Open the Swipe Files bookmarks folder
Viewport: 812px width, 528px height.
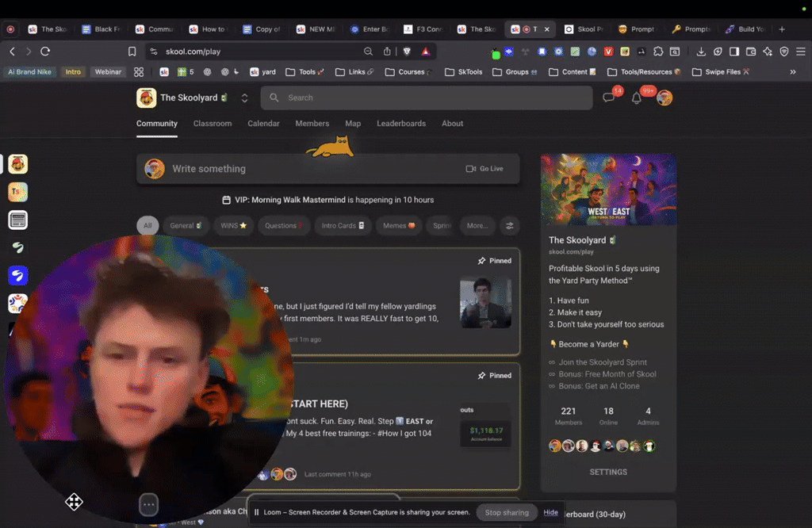click(x=721, y=72)
